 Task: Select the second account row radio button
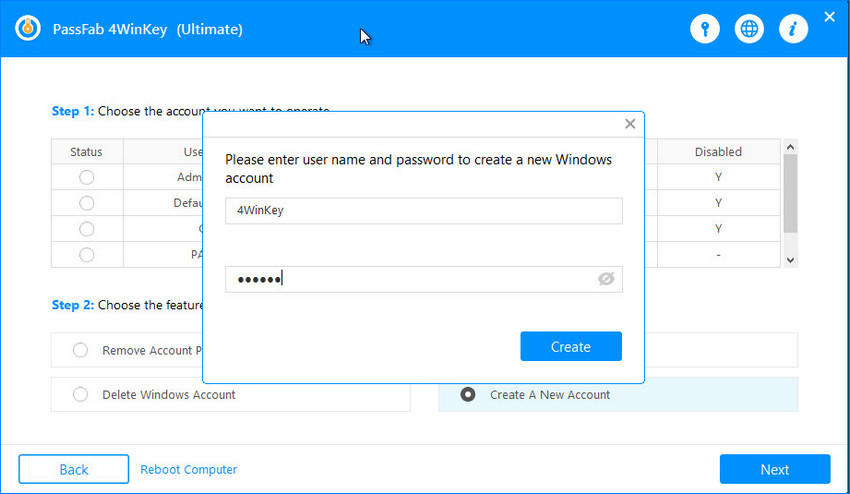coord(87,203)
